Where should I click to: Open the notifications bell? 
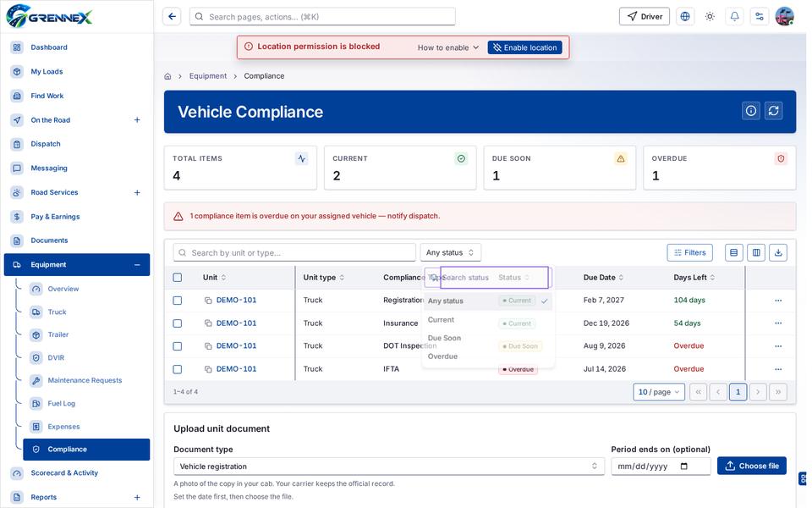tap(734, 17)
